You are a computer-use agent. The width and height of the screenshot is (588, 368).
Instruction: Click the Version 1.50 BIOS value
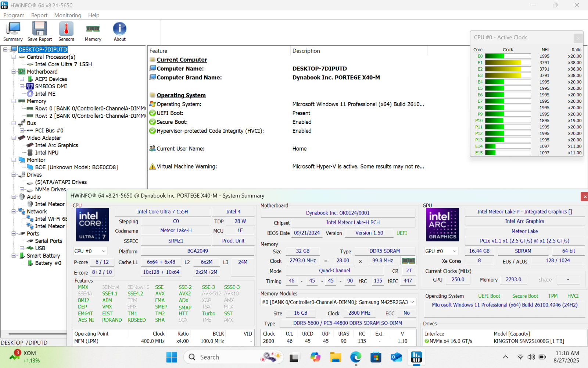(369, 233)
